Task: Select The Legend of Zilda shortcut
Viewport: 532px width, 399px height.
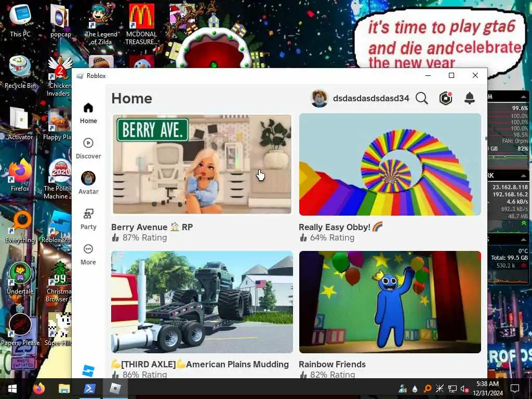Action: coord(101,24)
